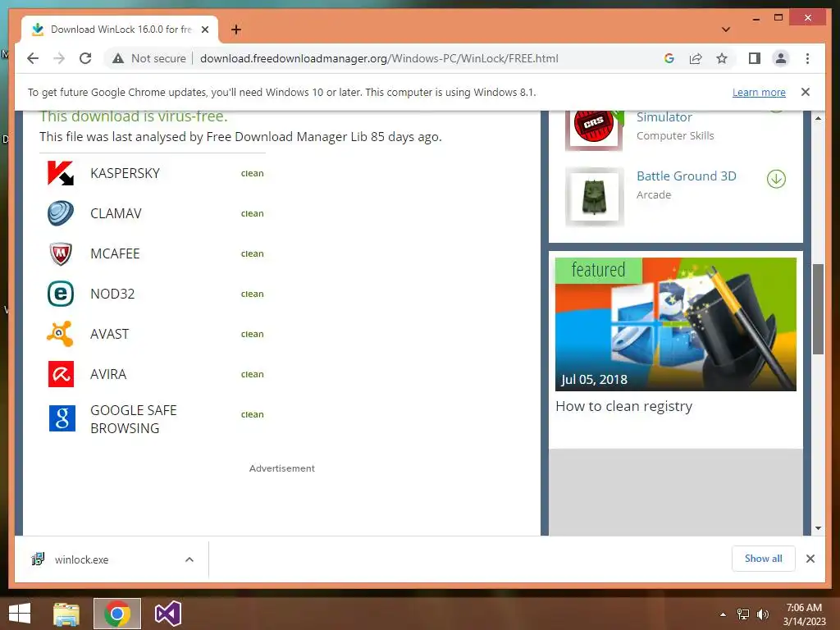The width and height of the screenshot is (840, 630).
Task: Click the Avira logo icon
Action: click(x=61, y=374)
